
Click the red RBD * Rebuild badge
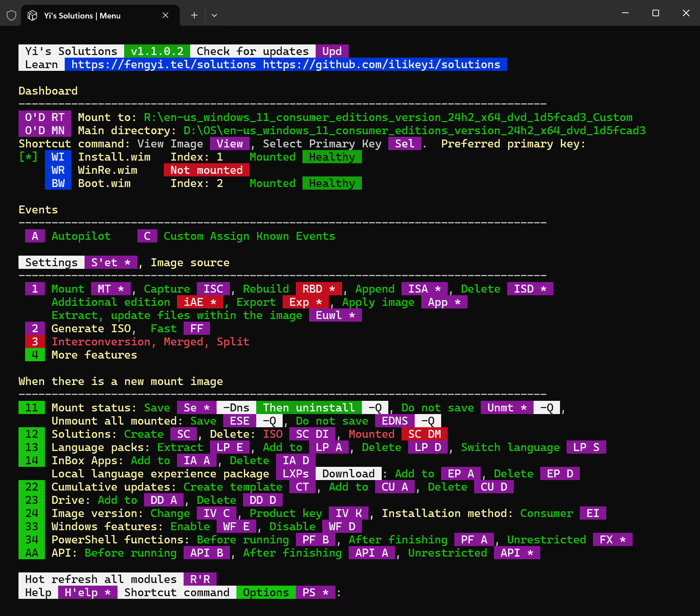(319, 289)
